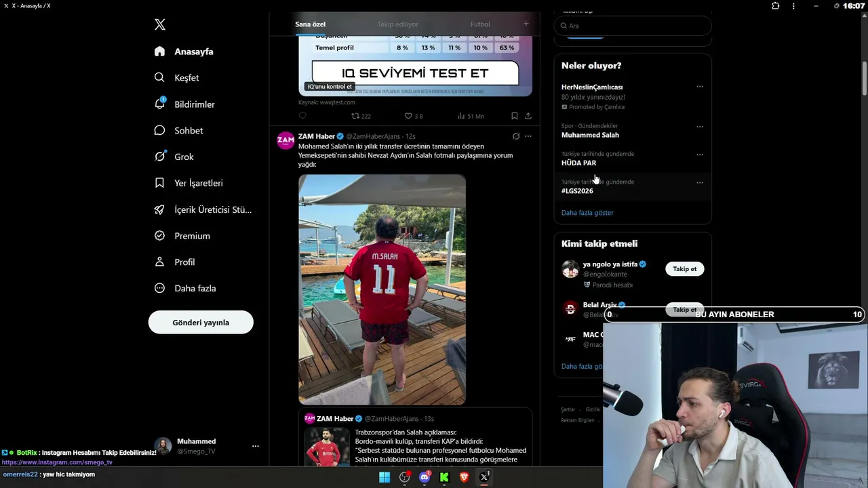Open more options on ZAM Haber post
Viewport: 868px width, 488px height.
(528, 136)
